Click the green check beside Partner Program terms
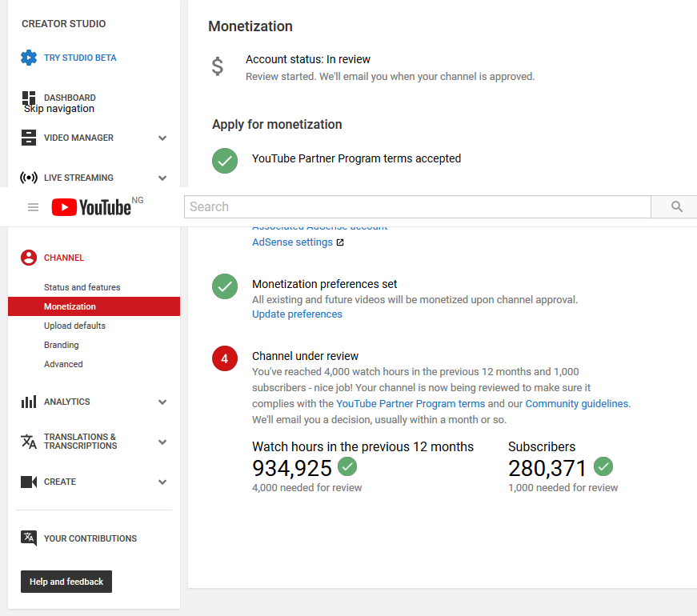This screenshot has height=616, width=697. pos(225,161)
